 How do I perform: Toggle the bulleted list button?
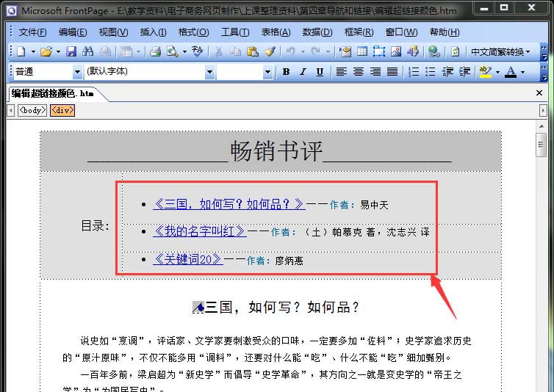(431, 72)
